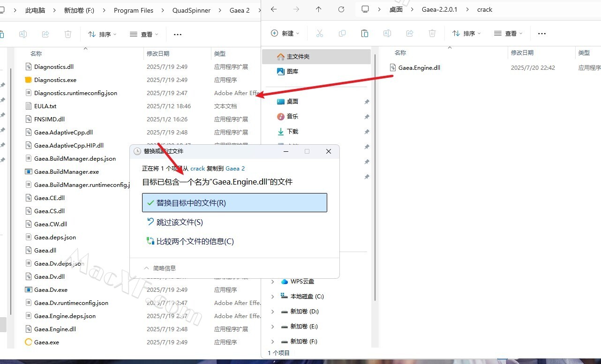Click 新加卷 (F:) in left address breadcrumb
This screenshot has width=601, height=364.
[x=79, y=10]
